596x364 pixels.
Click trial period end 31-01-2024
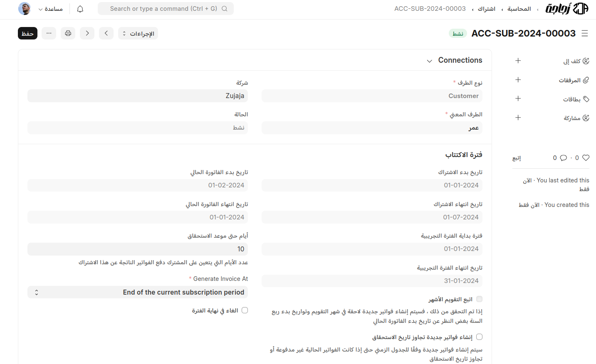(372, 280)
